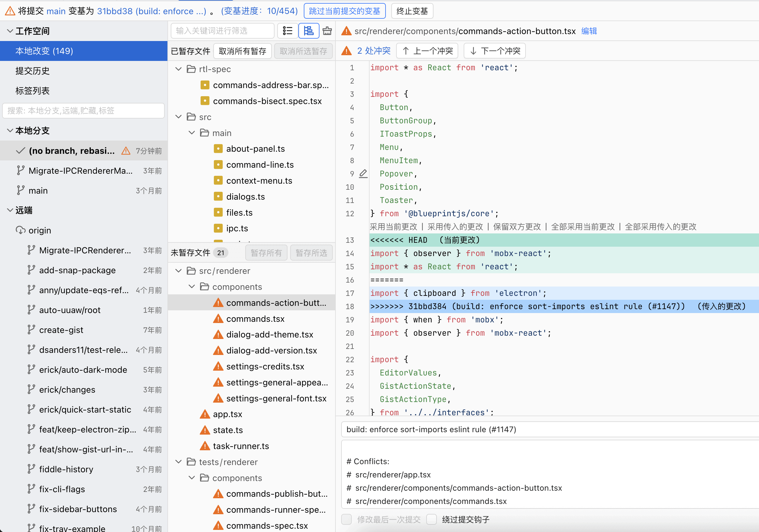Switch file list to flat list view
This screenshot has height=532, width=759.
(287, 31)
